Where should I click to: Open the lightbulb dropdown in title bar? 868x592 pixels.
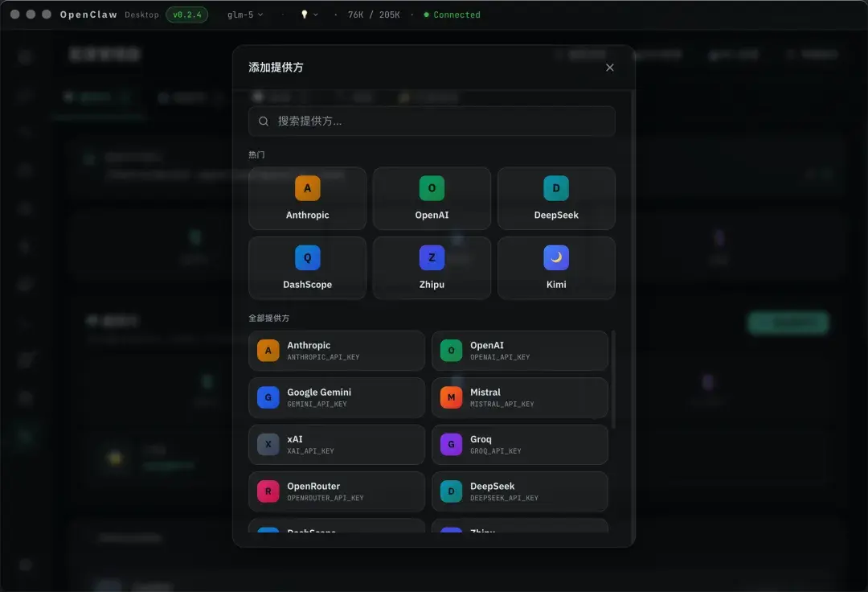(309, 15)
